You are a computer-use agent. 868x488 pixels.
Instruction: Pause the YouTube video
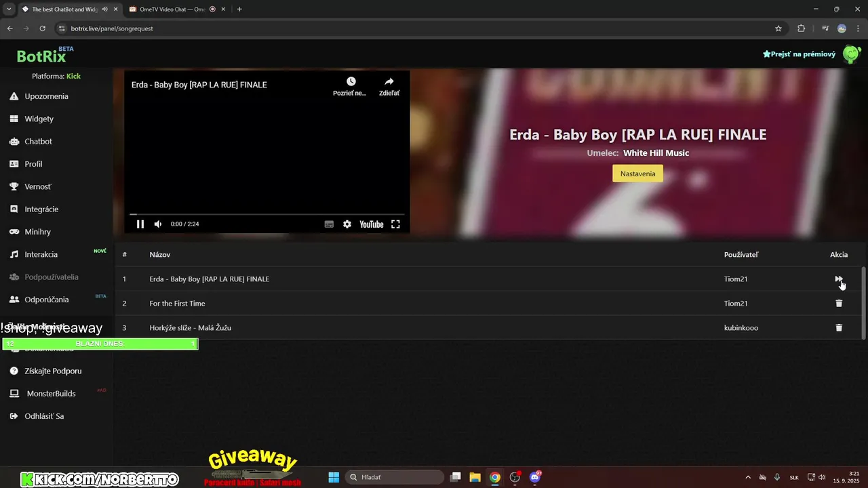click(140, 224)
